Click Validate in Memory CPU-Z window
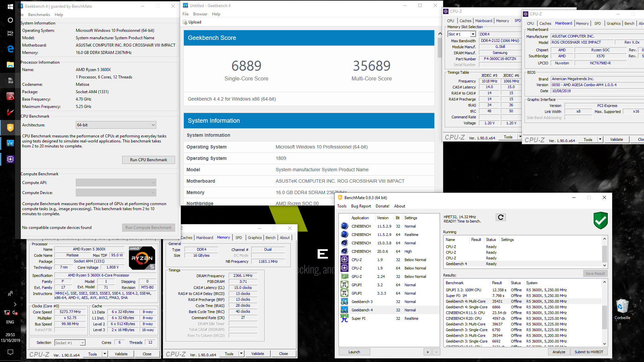The height and width of the screenshot is (362, 644). [x=258, y=354]
